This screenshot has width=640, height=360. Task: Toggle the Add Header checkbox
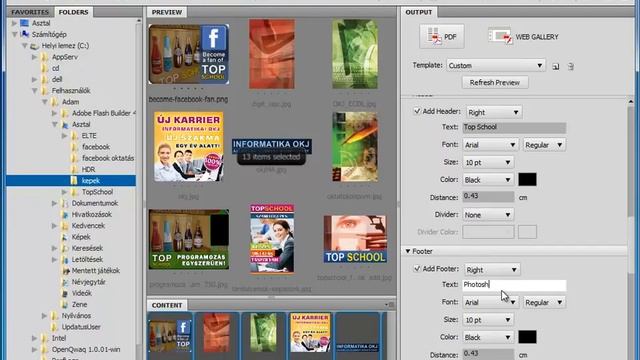(417, 111)
